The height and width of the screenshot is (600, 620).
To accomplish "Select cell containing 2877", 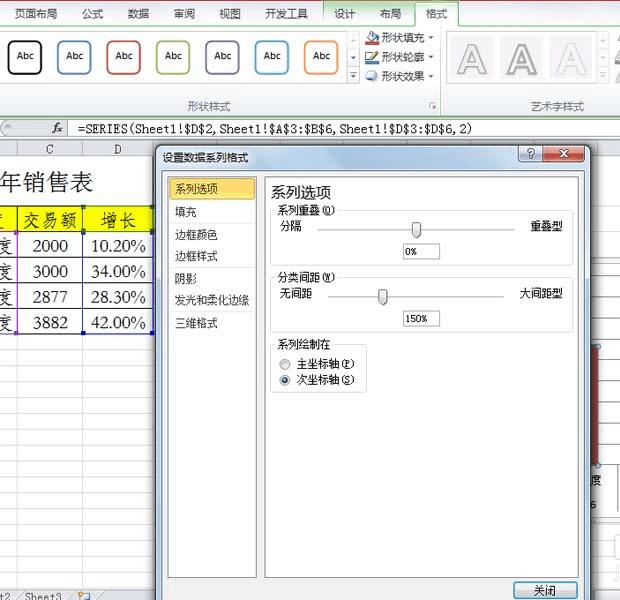I will click(x=50, y=297).
